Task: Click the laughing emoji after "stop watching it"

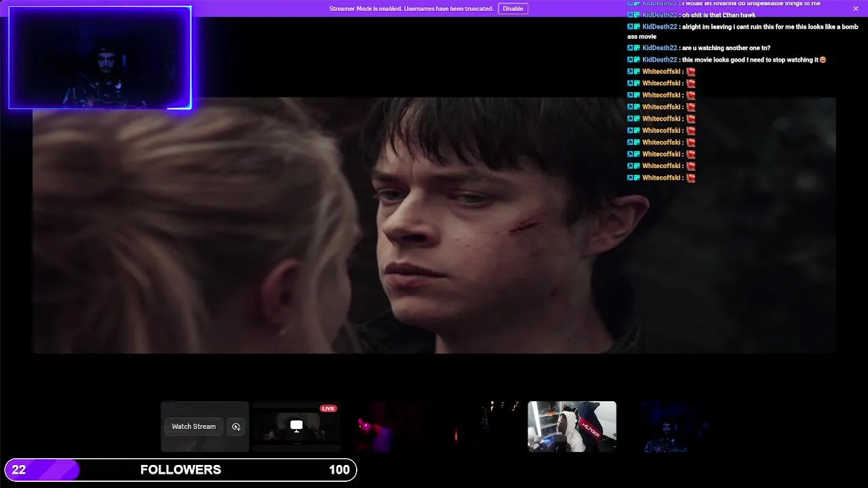Action: point(823,60)
